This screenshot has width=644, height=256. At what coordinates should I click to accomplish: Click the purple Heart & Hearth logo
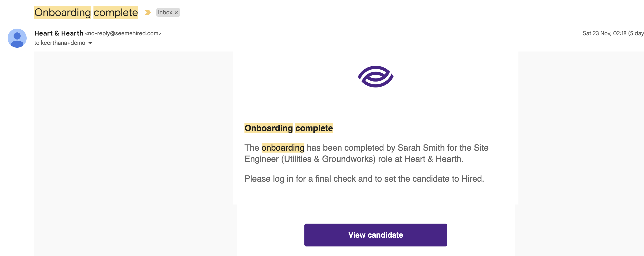[376, 77]
